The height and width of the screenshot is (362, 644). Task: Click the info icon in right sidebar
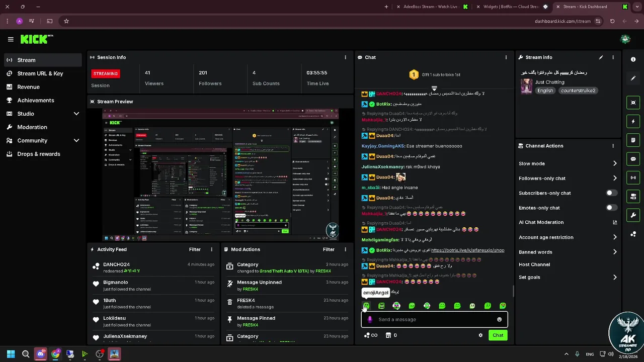pyautogui.click(x=633, y=59)
